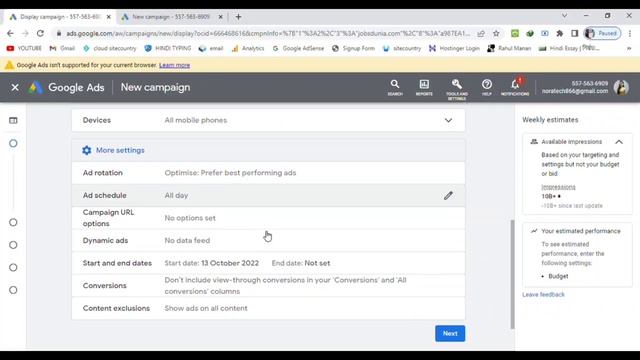
Task: Open the Google AdSense bookmark
Action: coord(298,48)
